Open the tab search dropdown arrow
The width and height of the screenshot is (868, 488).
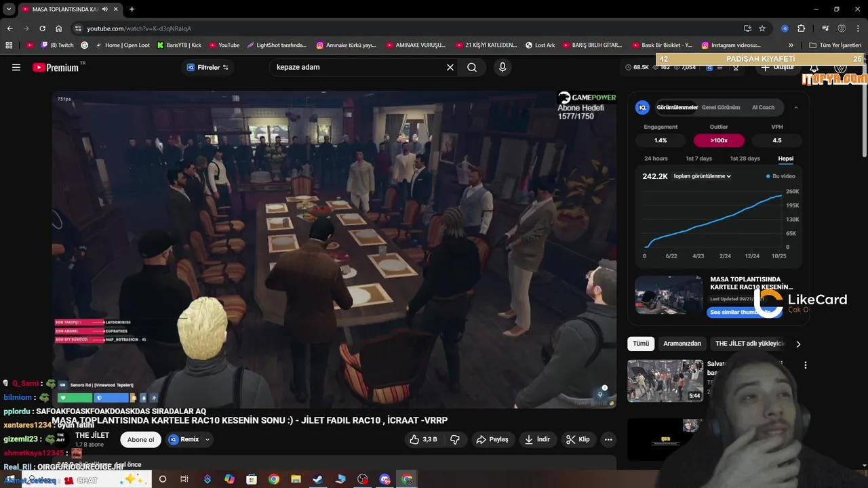pos(9,9)
